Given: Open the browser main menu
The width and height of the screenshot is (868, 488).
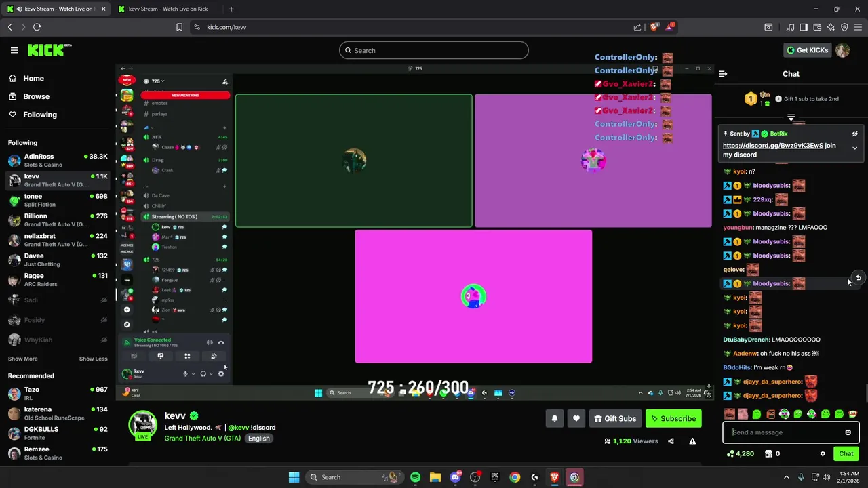Looking at the screenshot, I should coord(858,27).
